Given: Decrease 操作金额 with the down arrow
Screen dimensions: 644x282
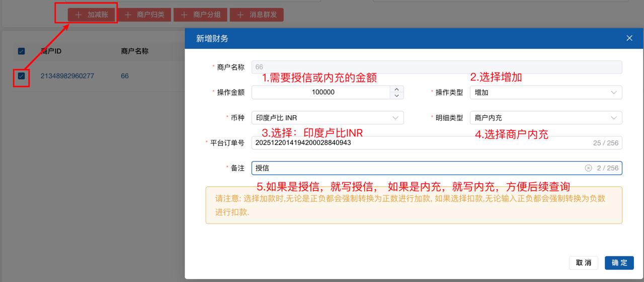Looking at the screenshot, I should [397, 96].
